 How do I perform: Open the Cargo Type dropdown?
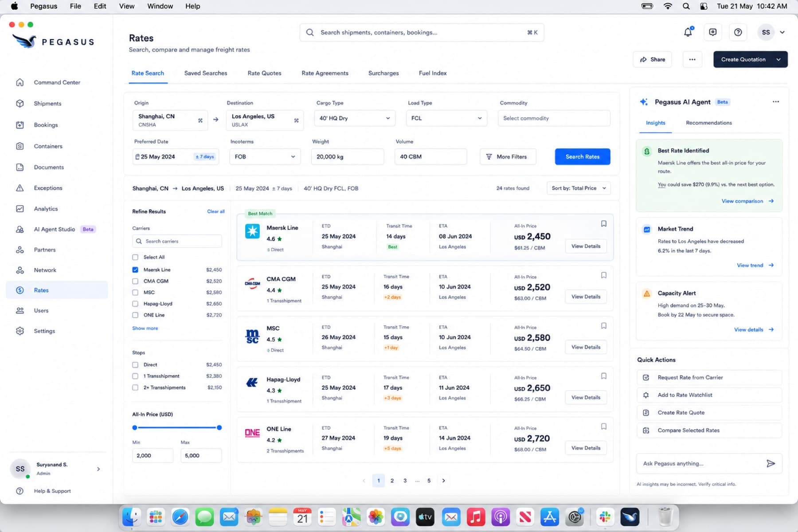(x=354, y=118)
